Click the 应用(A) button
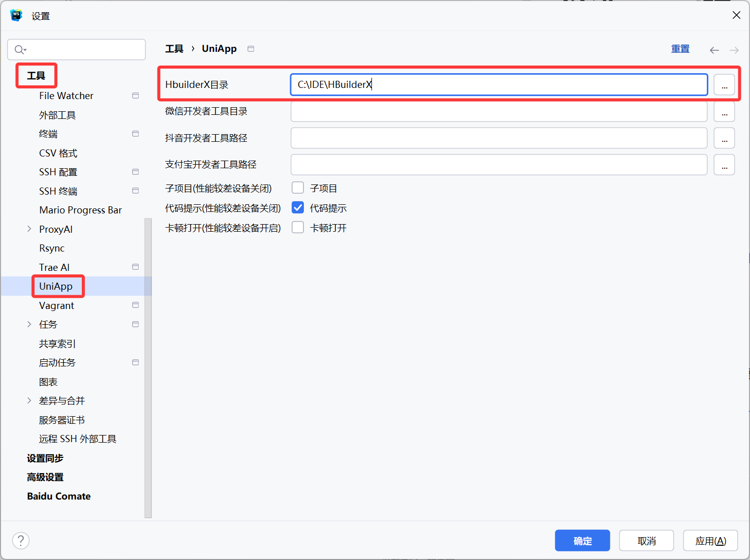This screenshot has width=750, height=560. point(710,541)
